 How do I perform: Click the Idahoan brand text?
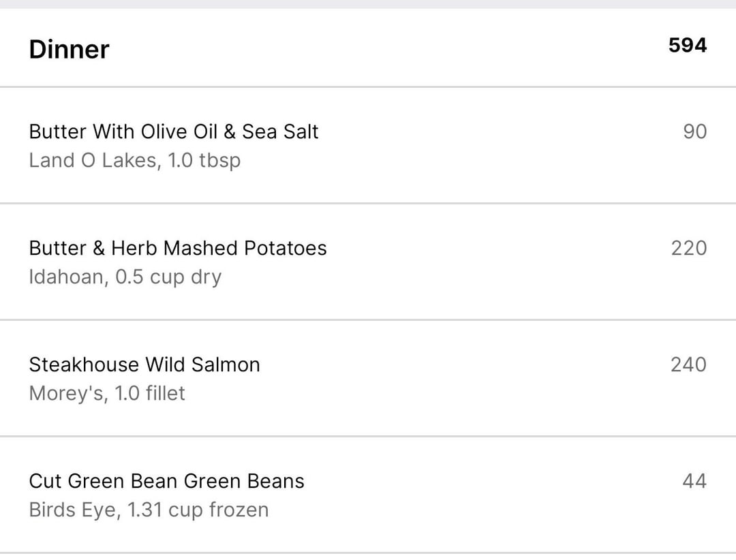pyautogui.click(x=66, y=277)
